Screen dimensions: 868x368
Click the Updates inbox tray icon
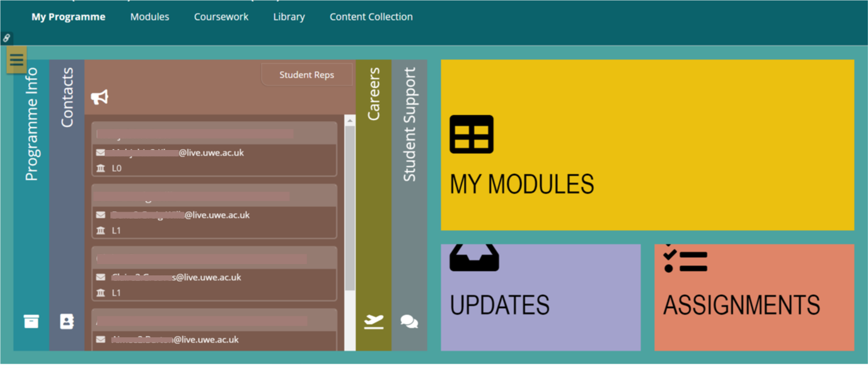point(474,258)
